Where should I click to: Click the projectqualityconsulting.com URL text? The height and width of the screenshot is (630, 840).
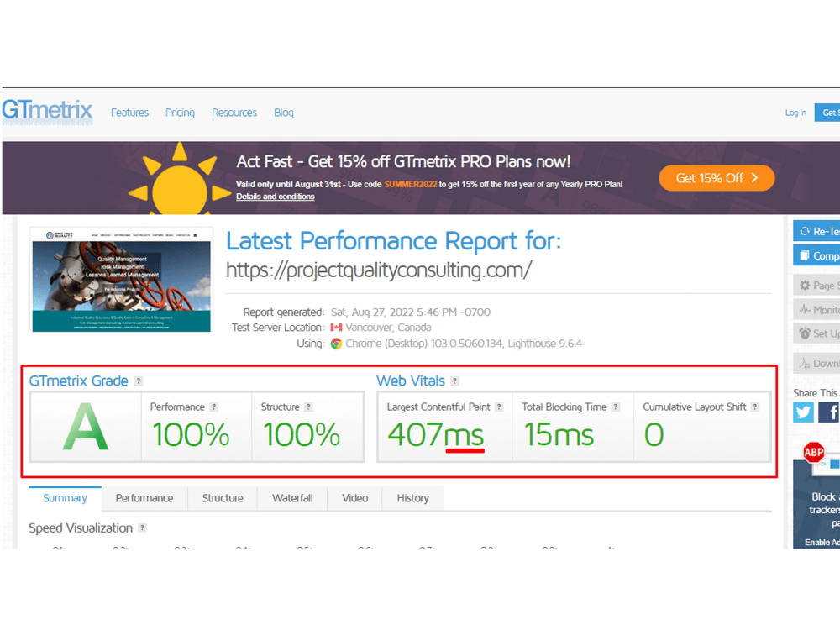pos(379,270)
